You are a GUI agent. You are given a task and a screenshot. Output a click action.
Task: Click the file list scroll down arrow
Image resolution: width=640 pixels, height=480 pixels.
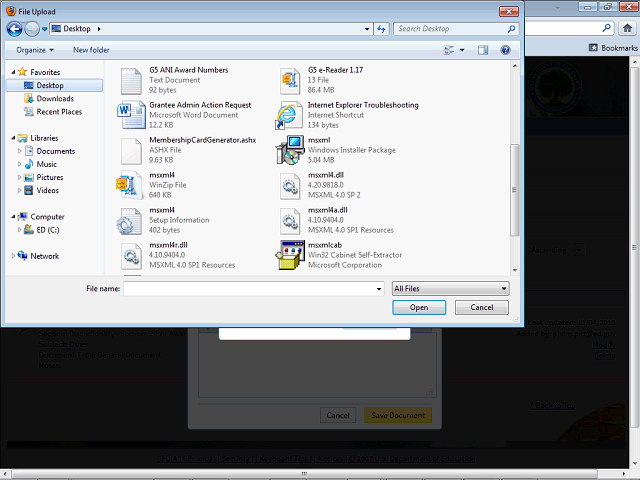(515, 270)
